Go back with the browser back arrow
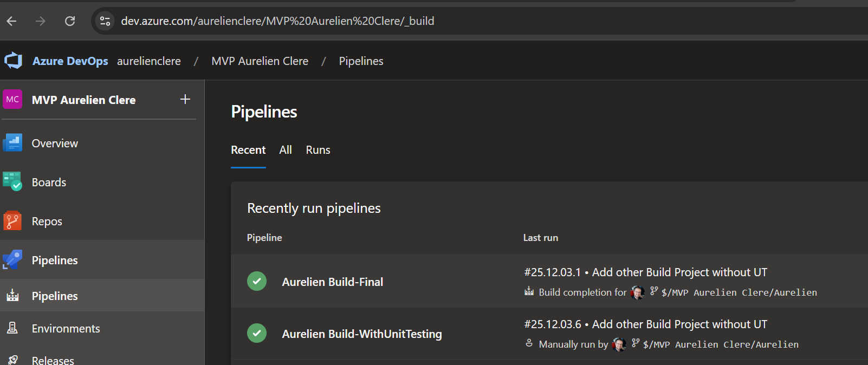The width and height of the screenshot is (868, 365). [12, 21]
